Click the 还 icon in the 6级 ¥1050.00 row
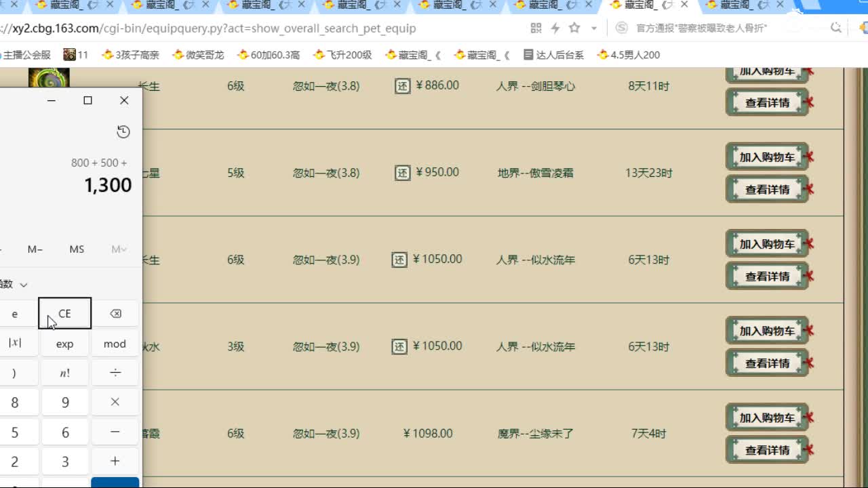The image size is (868, 488). pos(399,260)
